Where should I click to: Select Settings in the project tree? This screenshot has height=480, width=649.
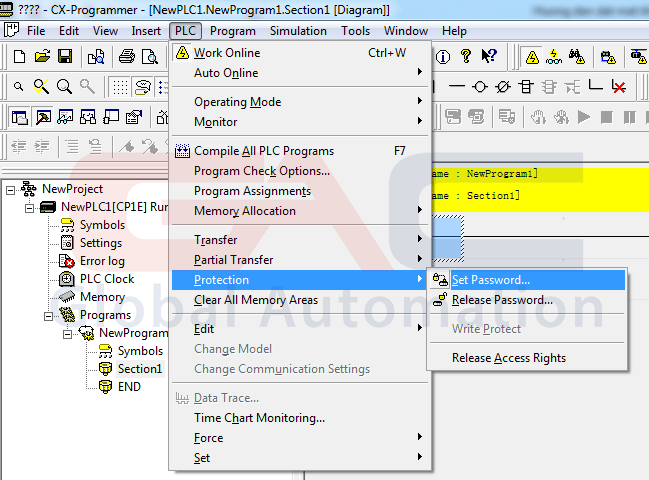(x=101, y=243)
